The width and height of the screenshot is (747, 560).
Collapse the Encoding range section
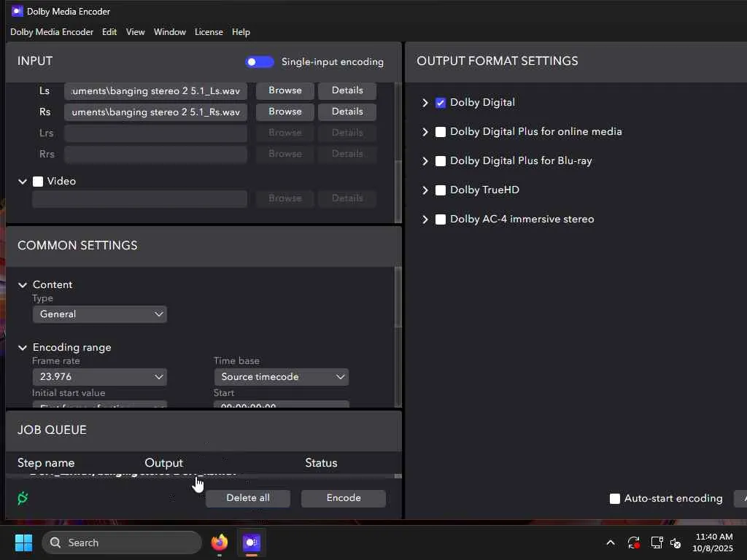pyautogui.click(x=23, y=348)
